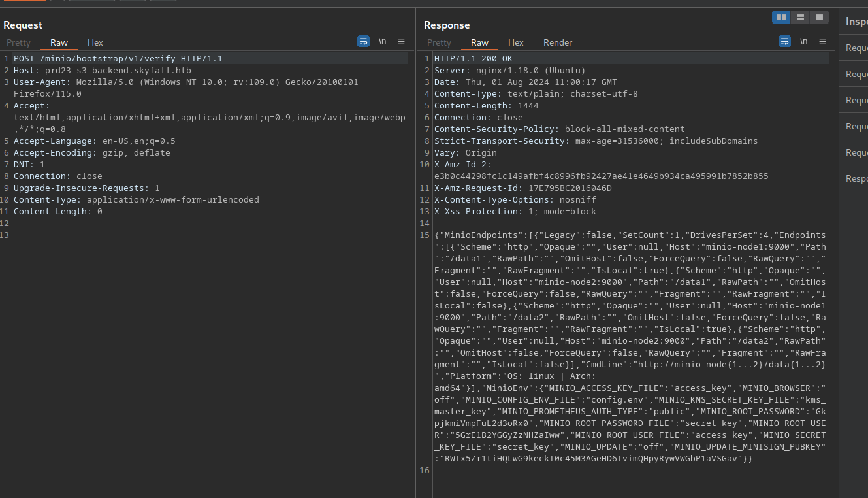Screen dimensions: 868x498
Task: Show non-printable characters in Response panel
Action: pos(804,41)
